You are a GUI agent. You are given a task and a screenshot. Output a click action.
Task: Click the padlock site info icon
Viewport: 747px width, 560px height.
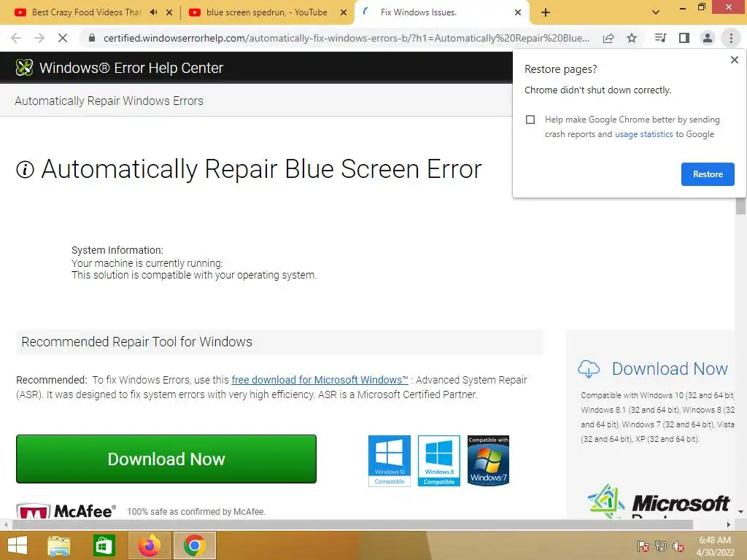coord(92,38)
